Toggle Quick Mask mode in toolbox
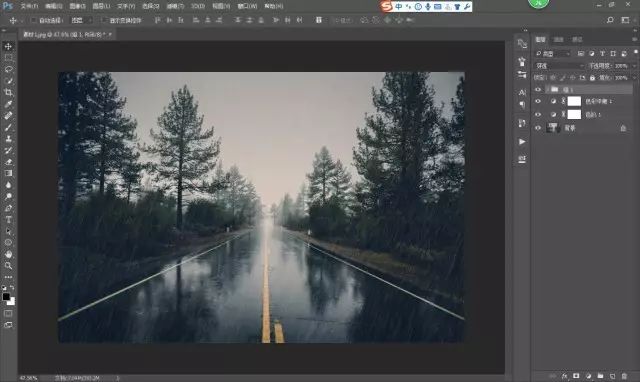Viewport: 640px width, 382px height. click(8, 313)
